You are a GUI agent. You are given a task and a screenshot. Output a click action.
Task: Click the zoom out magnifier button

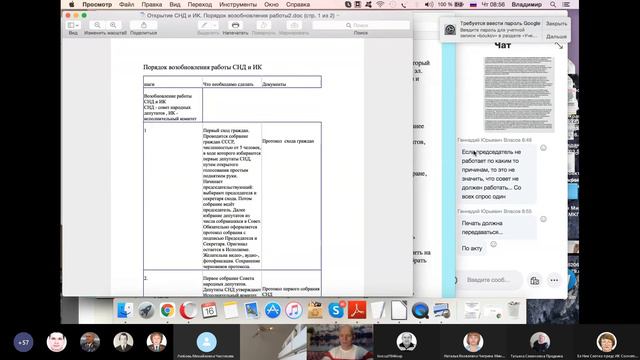click(x=98, y=25)
